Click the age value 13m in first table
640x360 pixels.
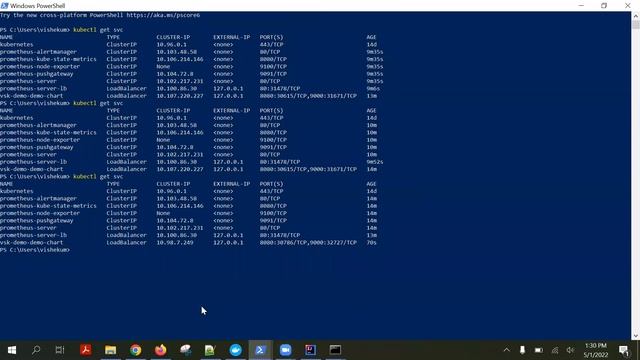point(371,96)
